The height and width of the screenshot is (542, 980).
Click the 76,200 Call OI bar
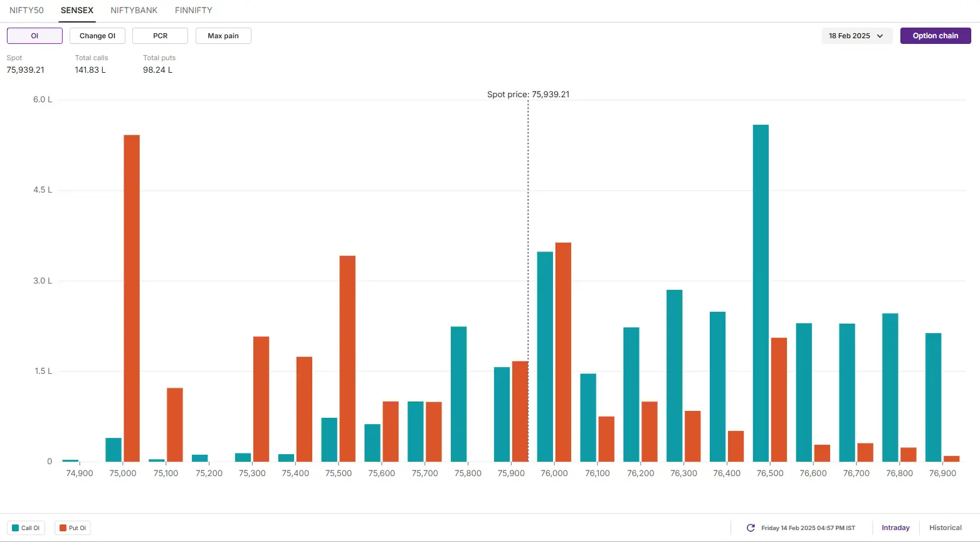tap(631, 395)
